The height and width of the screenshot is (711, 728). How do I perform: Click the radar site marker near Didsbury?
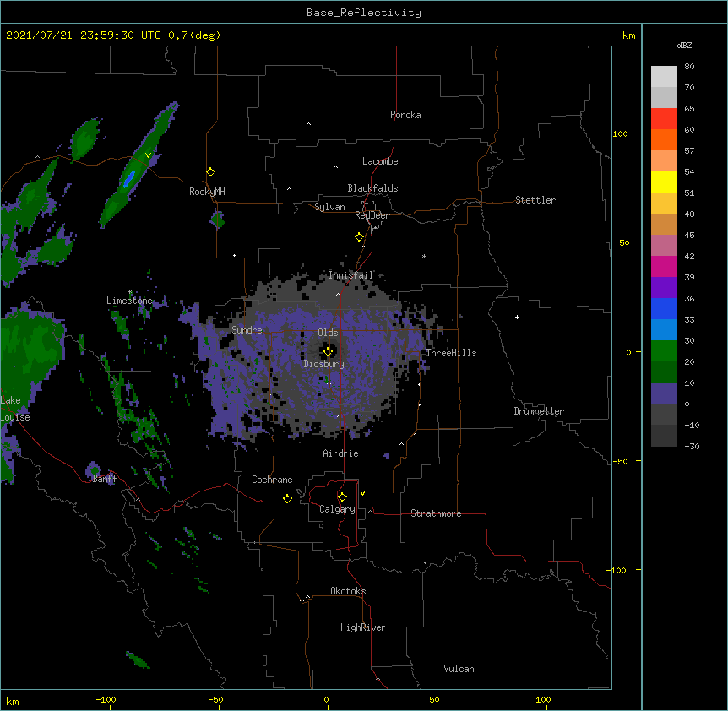tap(328, 351)
